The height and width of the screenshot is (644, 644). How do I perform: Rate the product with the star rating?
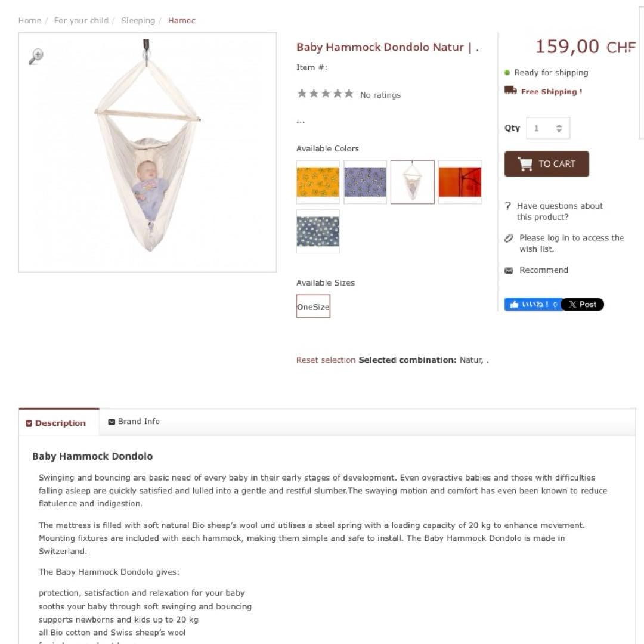coord(325,94)
